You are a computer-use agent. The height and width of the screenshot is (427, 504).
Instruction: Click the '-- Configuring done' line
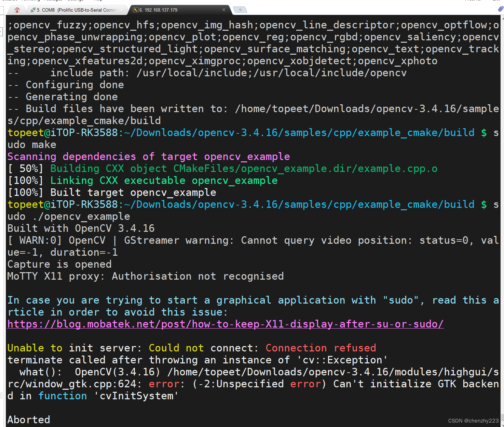[66, 84]
